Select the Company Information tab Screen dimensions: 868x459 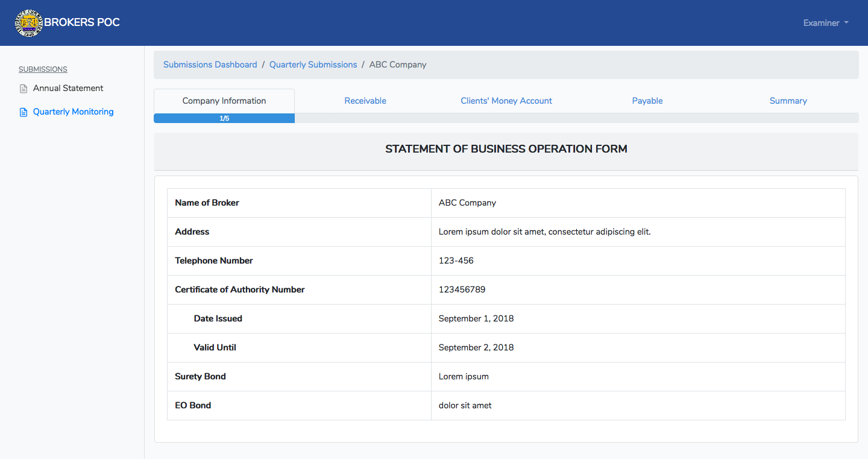[224, 101]
